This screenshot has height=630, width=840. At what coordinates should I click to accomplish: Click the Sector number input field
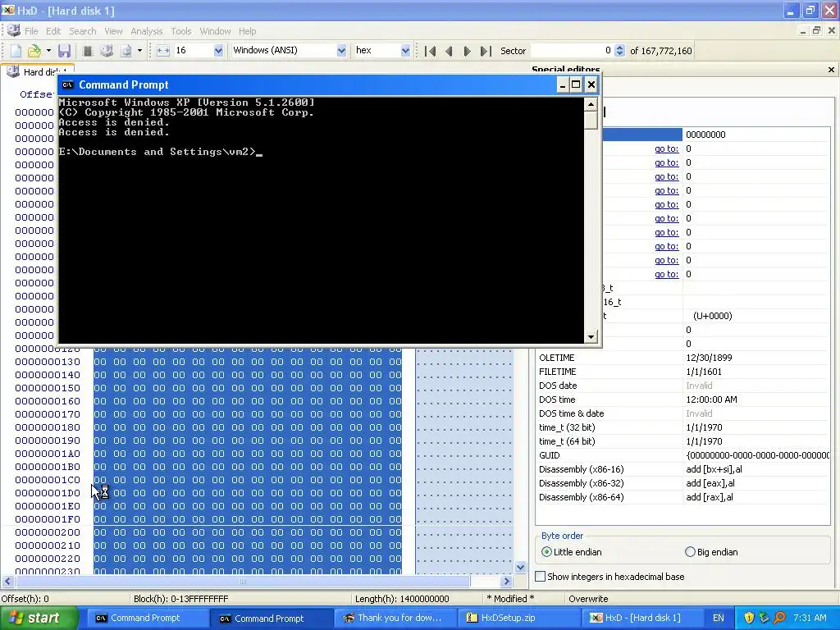click(572, 51)
